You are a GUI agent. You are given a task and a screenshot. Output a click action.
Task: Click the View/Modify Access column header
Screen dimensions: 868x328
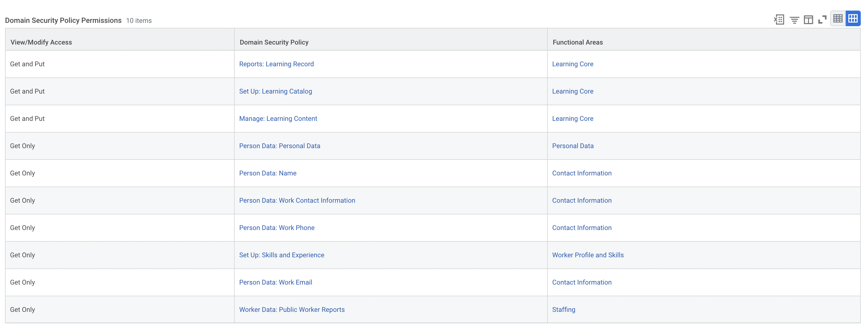click(x=41, y=42)
